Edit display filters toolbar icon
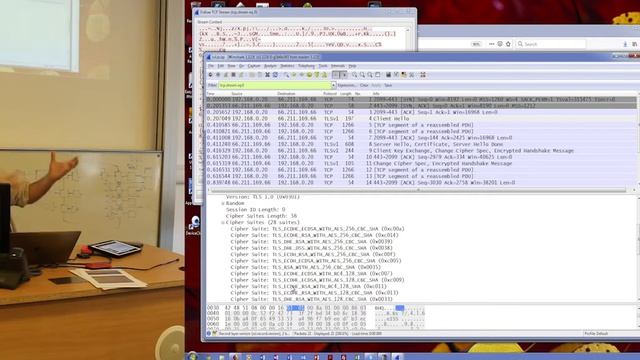Viewport: 640px width, 360px height. tap(396, 75)
